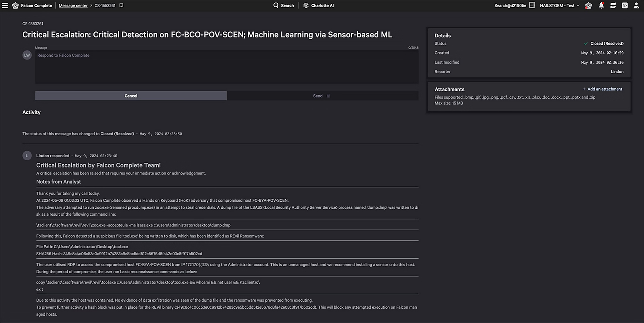Click the Falcon Complete logo icon
Image resolution: width=644 pixels, height=323 pixels.
tap(15, 5)
